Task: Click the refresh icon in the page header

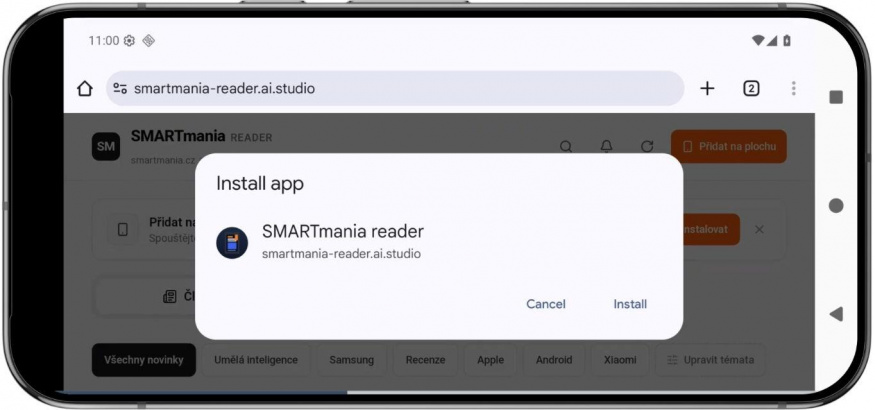Action: pyautogui.click(x=647, y=147)
